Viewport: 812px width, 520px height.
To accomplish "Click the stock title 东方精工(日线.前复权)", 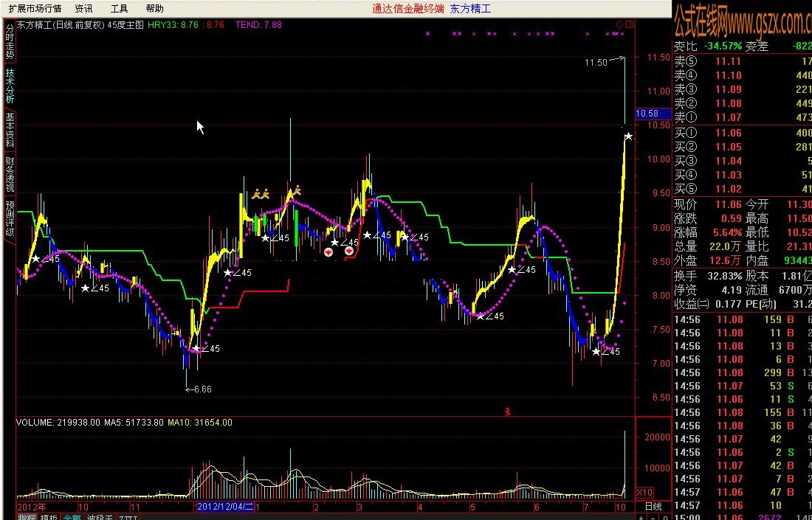I will point(61,24).
